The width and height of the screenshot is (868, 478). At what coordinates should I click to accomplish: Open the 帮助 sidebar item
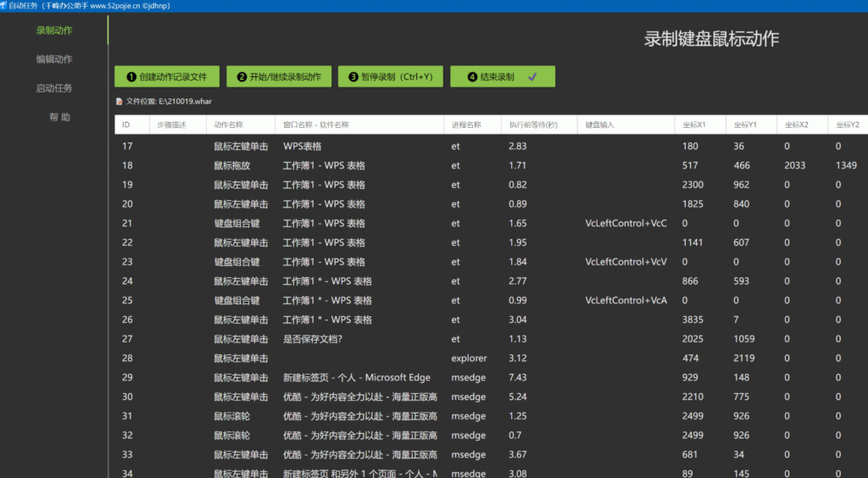click(59, 117)
